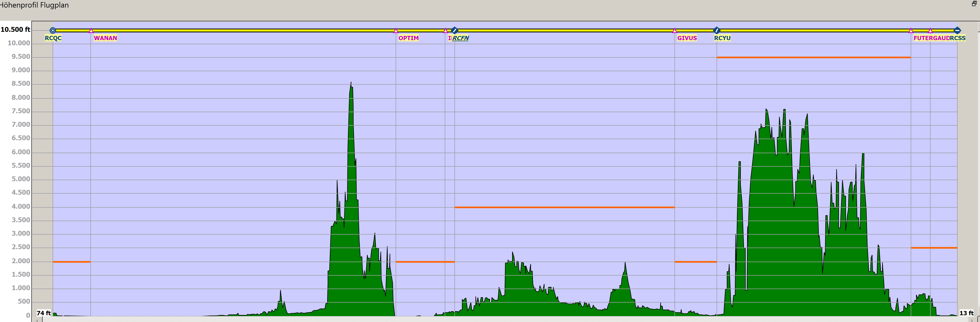This screenshot has width=980, height=322.
Task: Select the GAUD waypoint triangle
Action: [x=930, y=30]
